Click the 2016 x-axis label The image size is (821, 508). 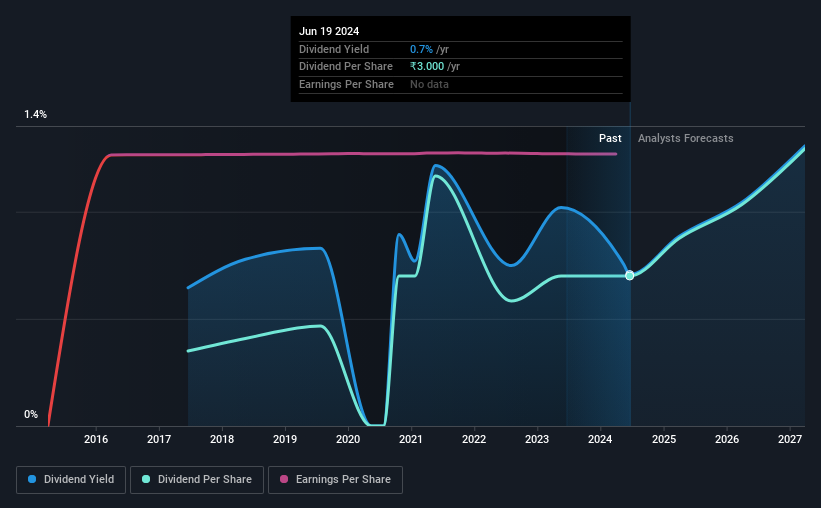point(96,439)
